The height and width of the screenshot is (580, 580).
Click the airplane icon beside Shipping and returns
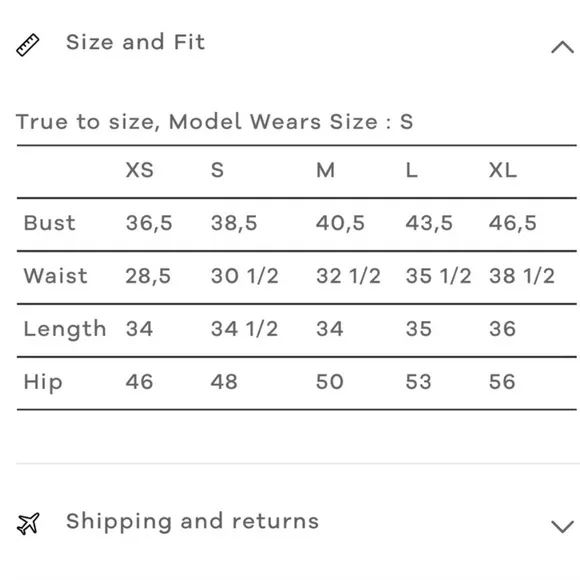pyautogui.click(x=28, y=523)
